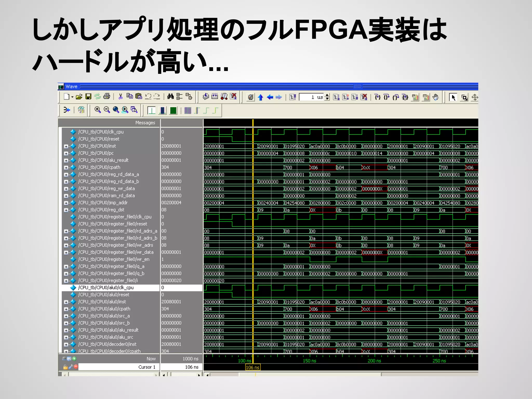Expand the /CPU_tb/CPU0/reg_dst signal
The width and height of the screenshot is (532, 399).
pyautogui.click(x=66, y=210)
